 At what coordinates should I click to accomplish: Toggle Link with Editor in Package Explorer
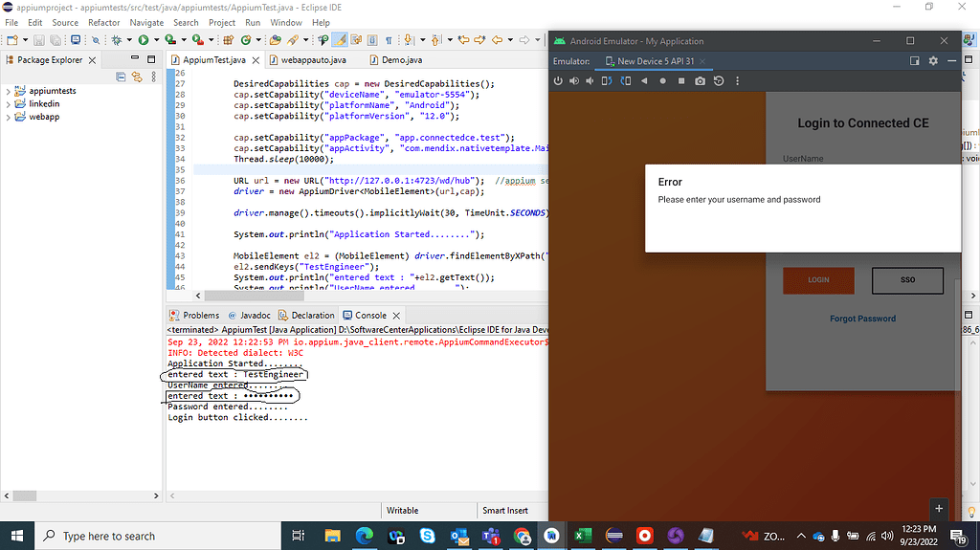pyautogui.click(x=137, y=77)
